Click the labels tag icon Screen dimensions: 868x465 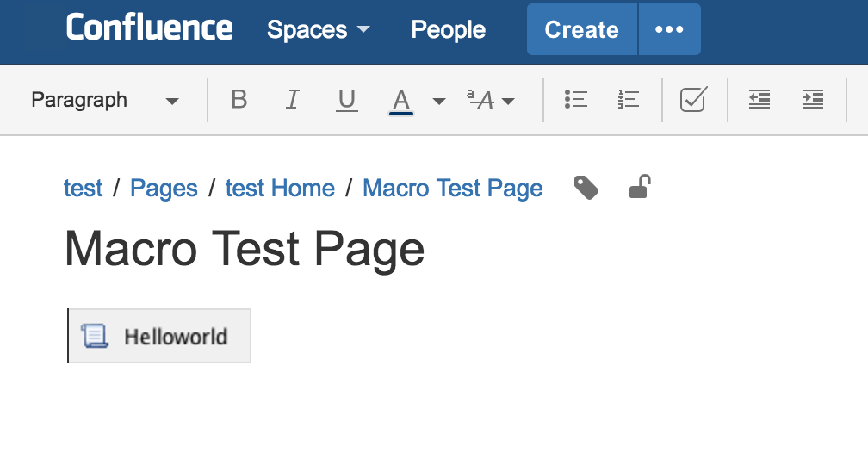pyautogui.click(x=586, y=188)
